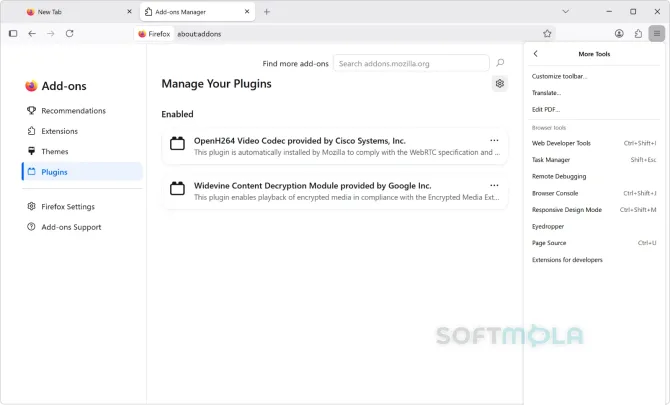Select the Eyedropper tool

tap(594, 226)
